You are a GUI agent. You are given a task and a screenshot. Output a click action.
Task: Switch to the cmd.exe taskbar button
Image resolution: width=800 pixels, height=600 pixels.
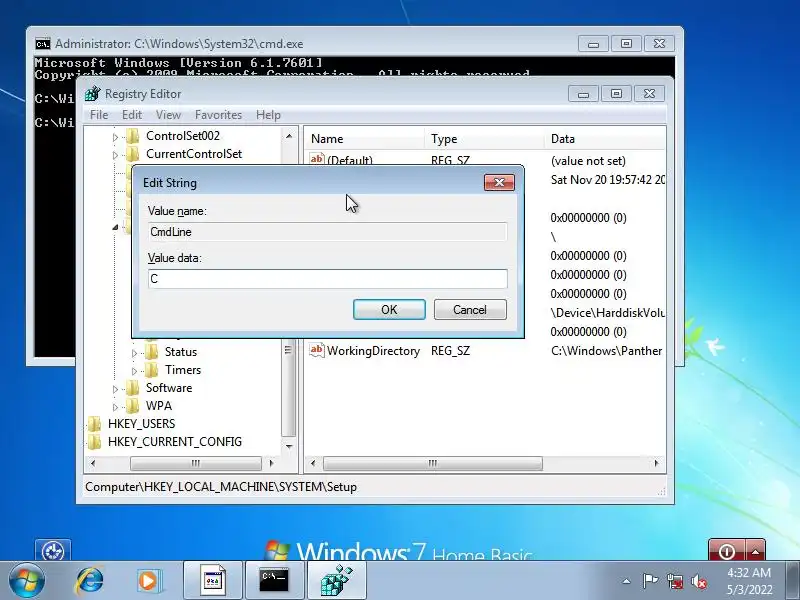(274, 581)
